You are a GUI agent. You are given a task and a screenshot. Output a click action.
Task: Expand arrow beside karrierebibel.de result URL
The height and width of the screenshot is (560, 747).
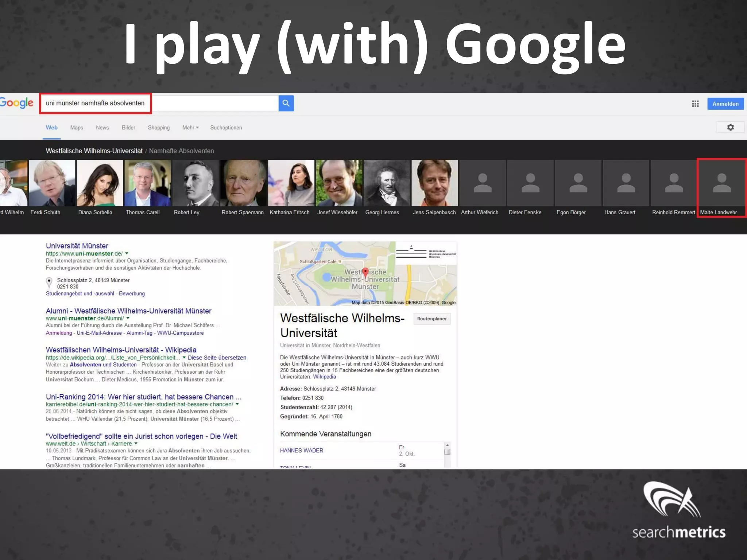coord(237,404)
